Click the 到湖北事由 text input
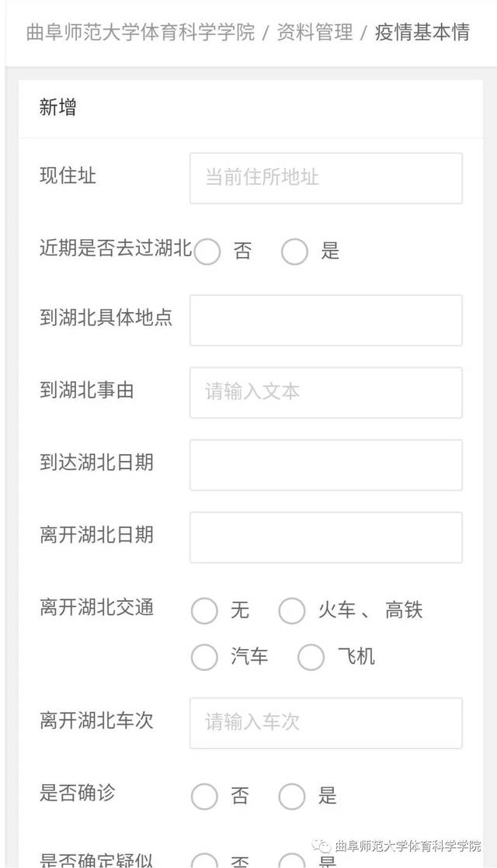The width and height of the screenshot is (497, 868). coord(325,392)
